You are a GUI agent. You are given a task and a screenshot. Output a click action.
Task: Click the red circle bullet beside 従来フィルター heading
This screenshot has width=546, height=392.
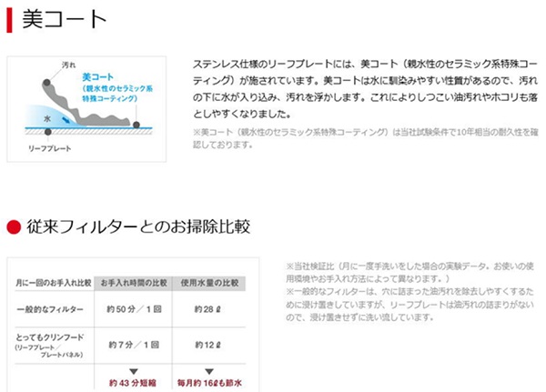(14, 224)
